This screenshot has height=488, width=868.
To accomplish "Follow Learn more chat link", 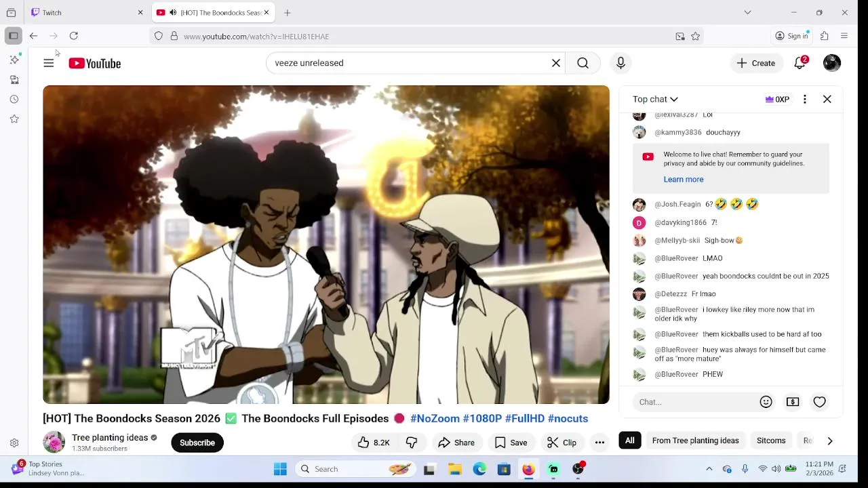I will point(684,180).
